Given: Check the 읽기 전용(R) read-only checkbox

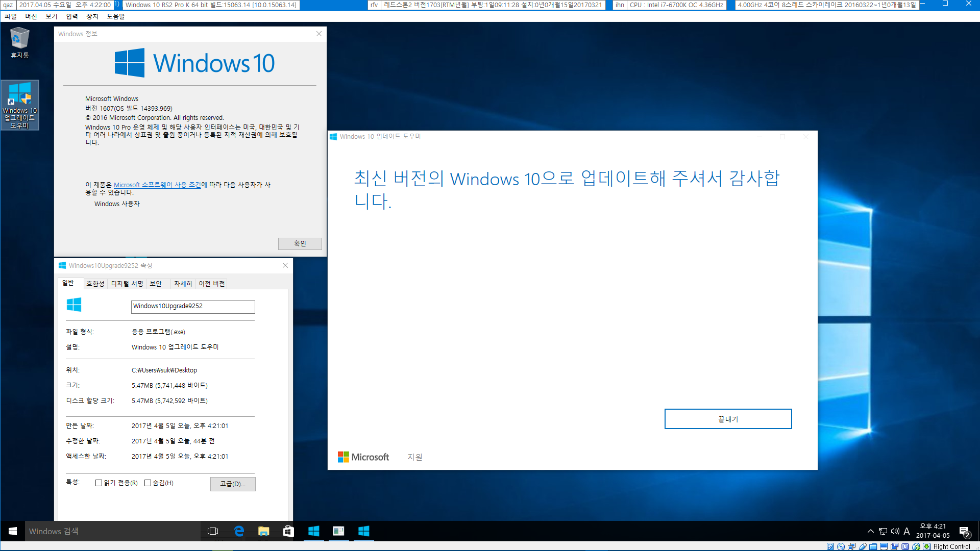Looking at the screenshot, I should click(x=99, y=483).
